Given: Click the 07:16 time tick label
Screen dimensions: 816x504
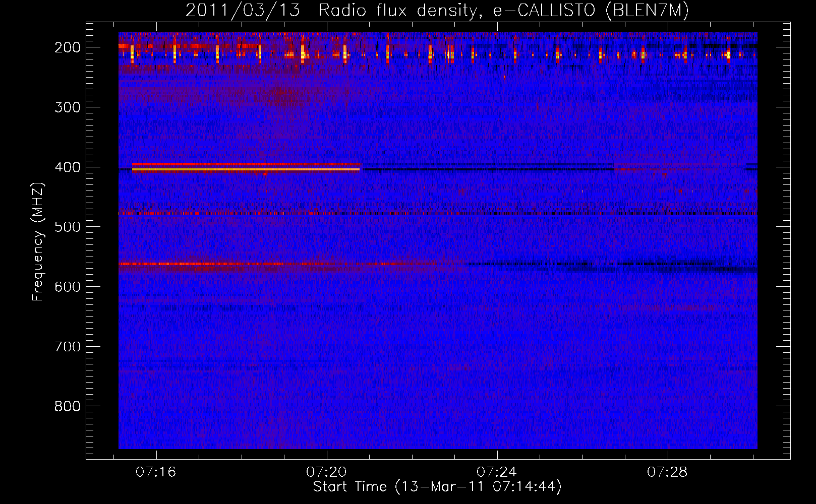Looking at the screenshot, I should click(156, 472).
